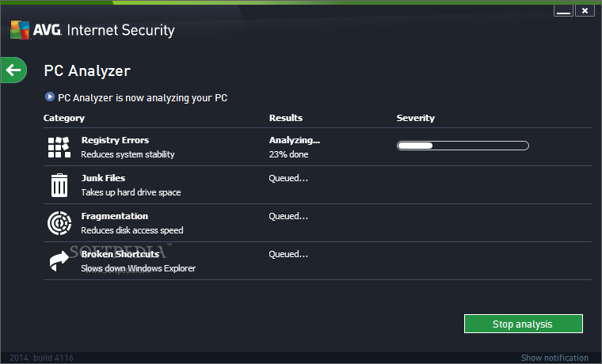Select the Broken Shortcuts category title
The image size is (602, 364).
click(120, 254)
